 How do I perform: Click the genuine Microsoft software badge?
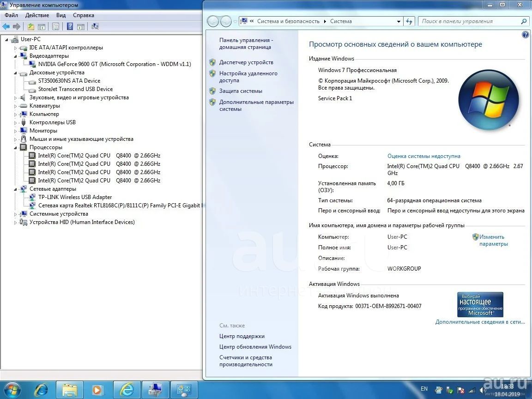480,305
